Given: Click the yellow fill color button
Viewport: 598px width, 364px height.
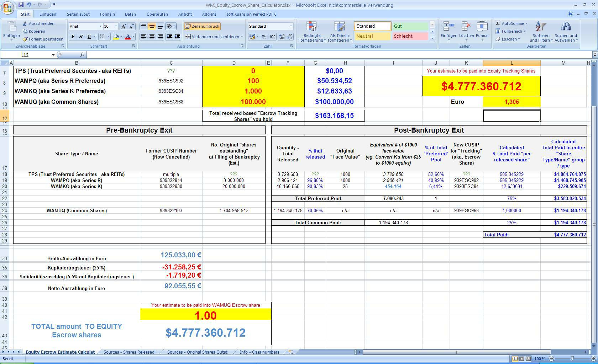Looking at the screenshot, I should [x=116, y=37].
